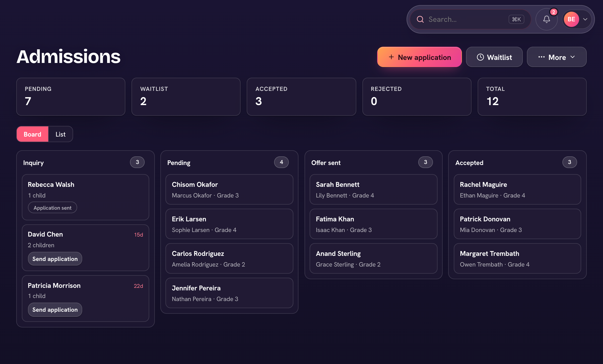The width and height of the screenshot is (603, 364).
Task: Click the Accepted column count badge
Action: [x=569, y=162]
